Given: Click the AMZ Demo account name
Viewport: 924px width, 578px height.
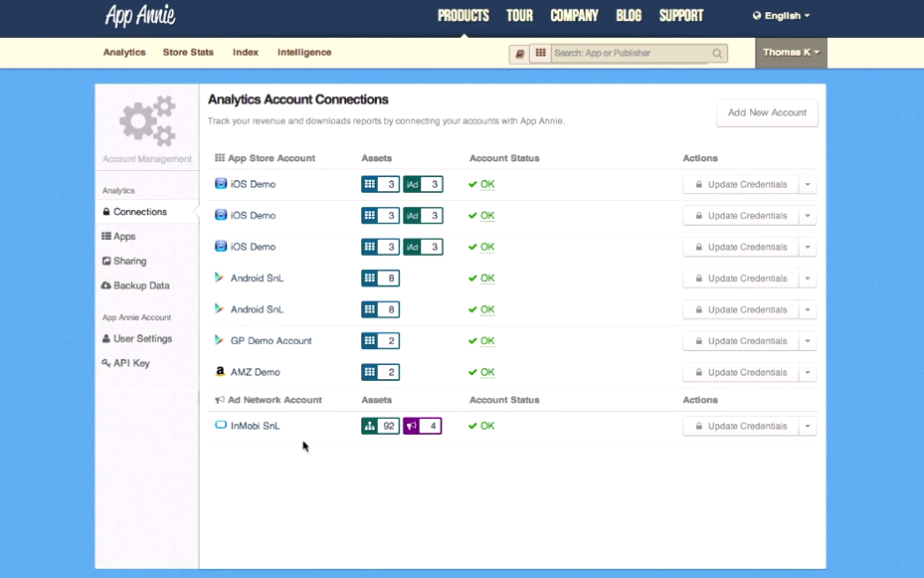Looking at the screenshot, I should point(256,372).
